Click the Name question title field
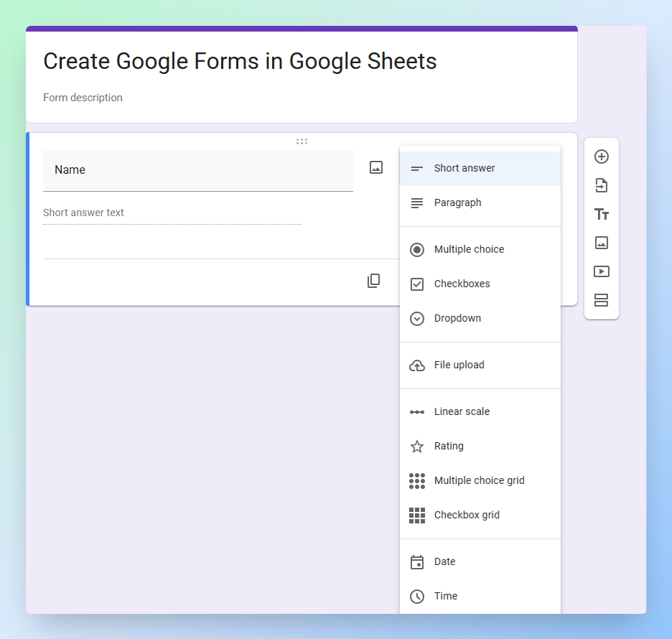This screenshot has height=639, width=672. click(198, 171)
